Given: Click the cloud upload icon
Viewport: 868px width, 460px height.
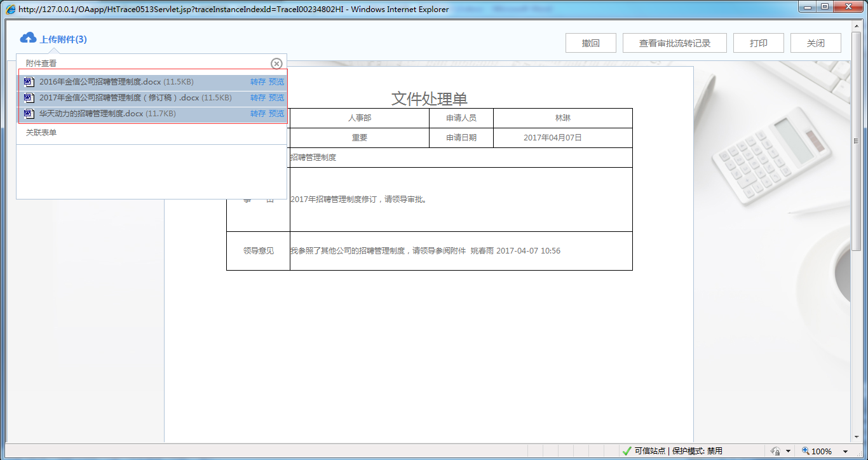Looking at the screenshot, I should click(28, 38).
